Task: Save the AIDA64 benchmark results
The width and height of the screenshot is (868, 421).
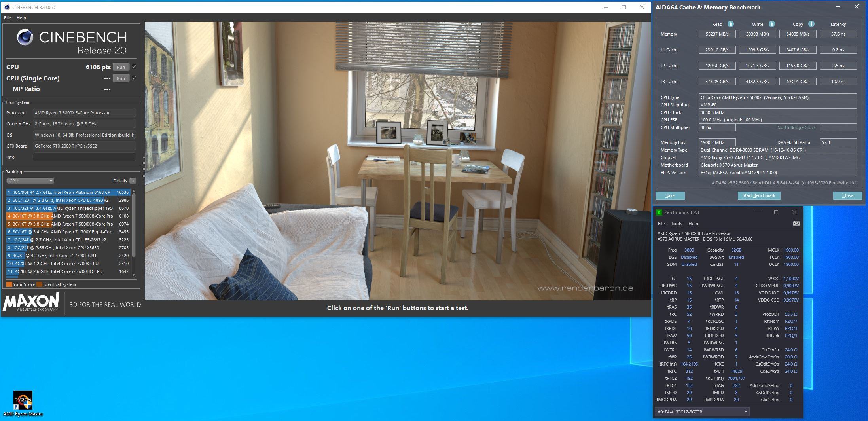Action: click(670, 195)
